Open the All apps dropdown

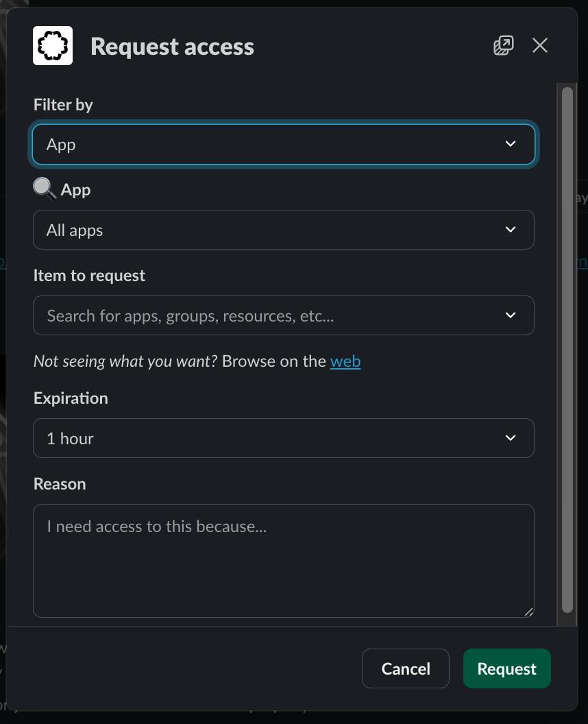(x=283, y=230)
